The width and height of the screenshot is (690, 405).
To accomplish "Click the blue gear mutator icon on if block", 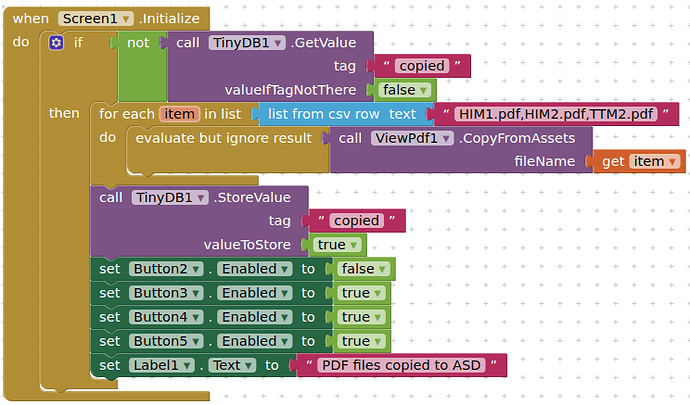I will (56, 42).
